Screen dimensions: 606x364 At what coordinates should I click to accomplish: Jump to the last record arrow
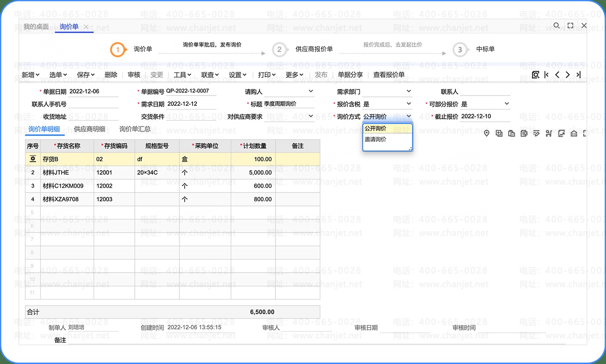click(x=578, y=75)
